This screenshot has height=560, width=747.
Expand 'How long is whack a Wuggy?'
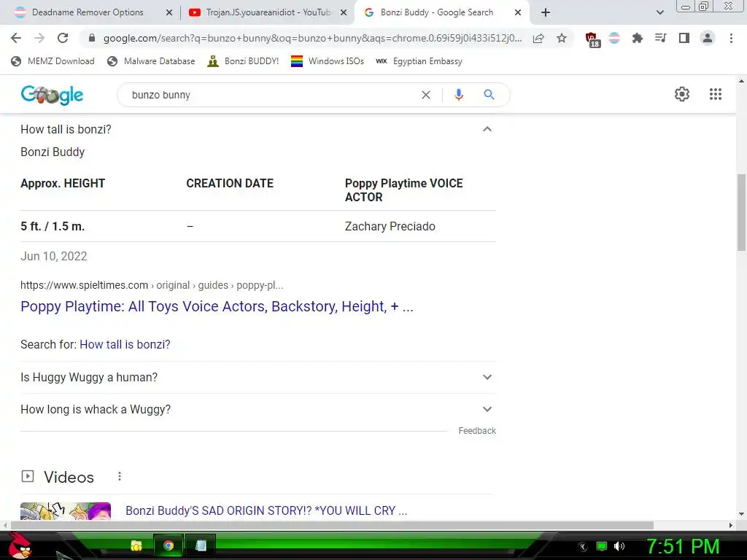click(487, 409)
